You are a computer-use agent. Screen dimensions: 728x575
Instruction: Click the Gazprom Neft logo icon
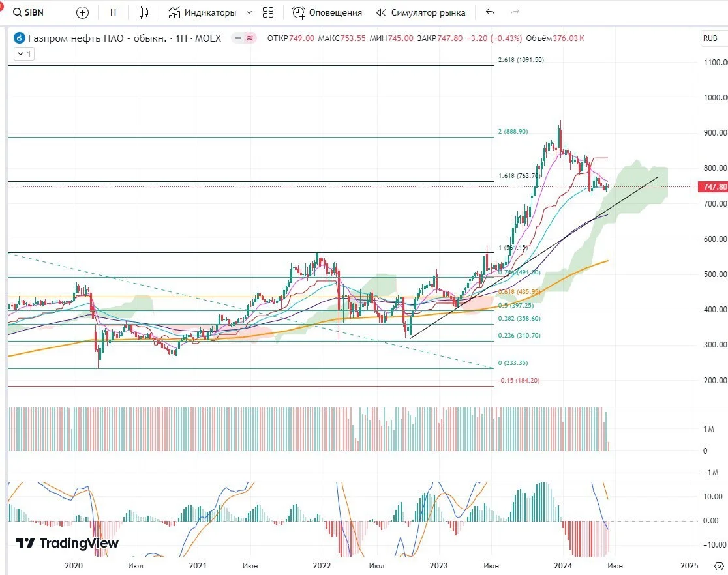(x=20, y=38)
